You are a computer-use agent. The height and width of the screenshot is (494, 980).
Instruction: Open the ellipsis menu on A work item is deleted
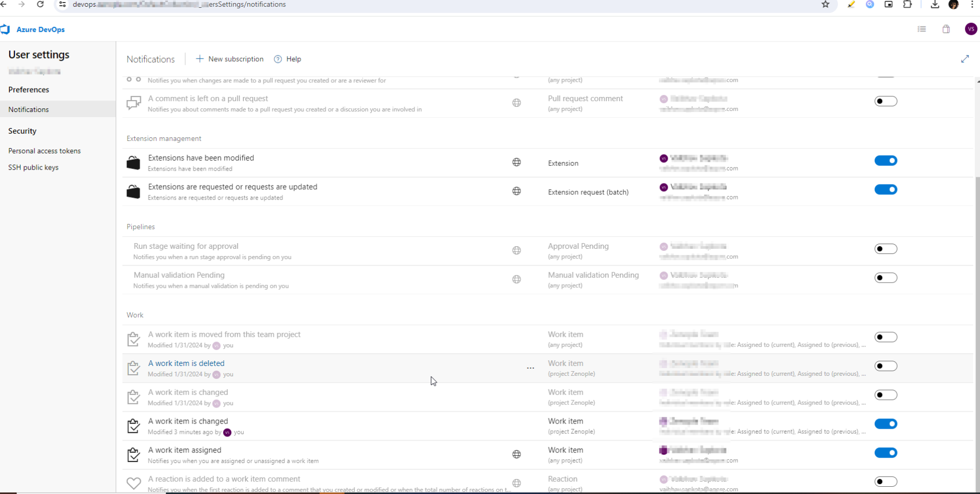(x=531, y=368)
